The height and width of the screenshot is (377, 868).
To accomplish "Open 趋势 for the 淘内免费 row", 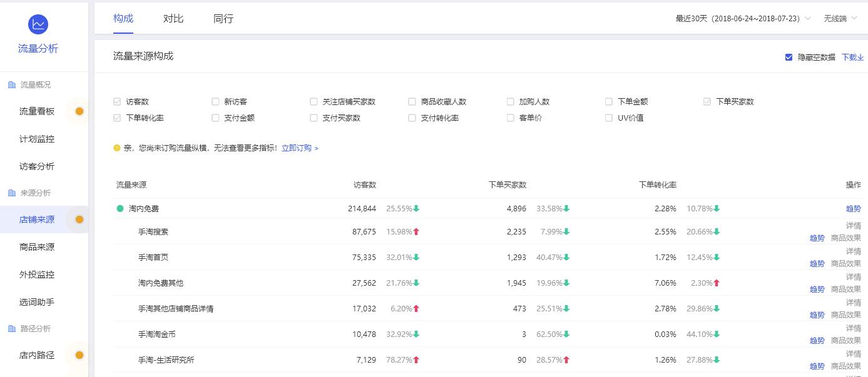I will (x=853, y=208).
